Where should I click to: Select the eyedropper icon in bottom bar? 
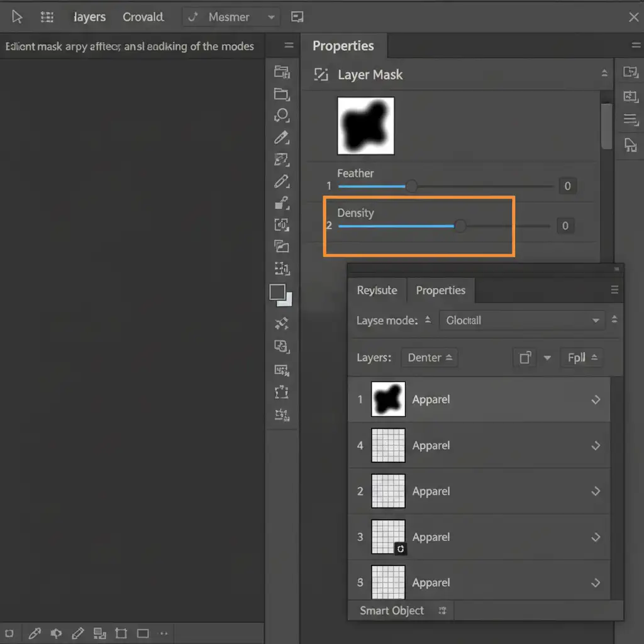pos(35,633)
